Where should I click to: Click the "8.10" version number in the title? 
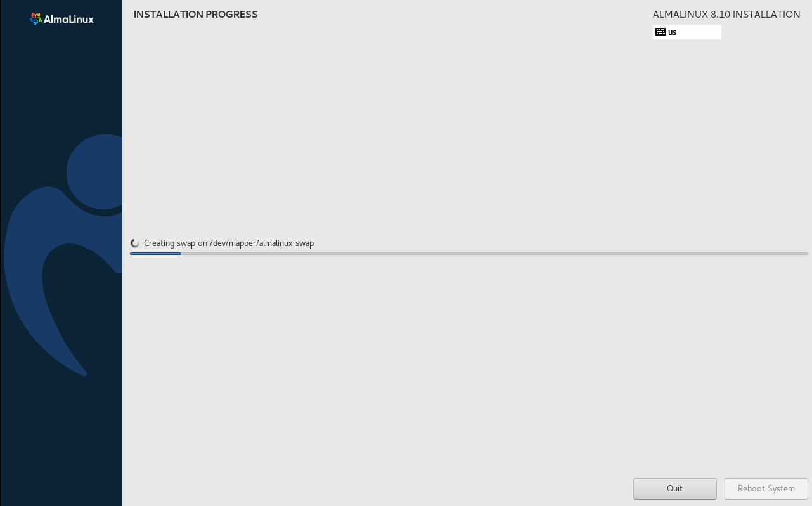point(720,15)
